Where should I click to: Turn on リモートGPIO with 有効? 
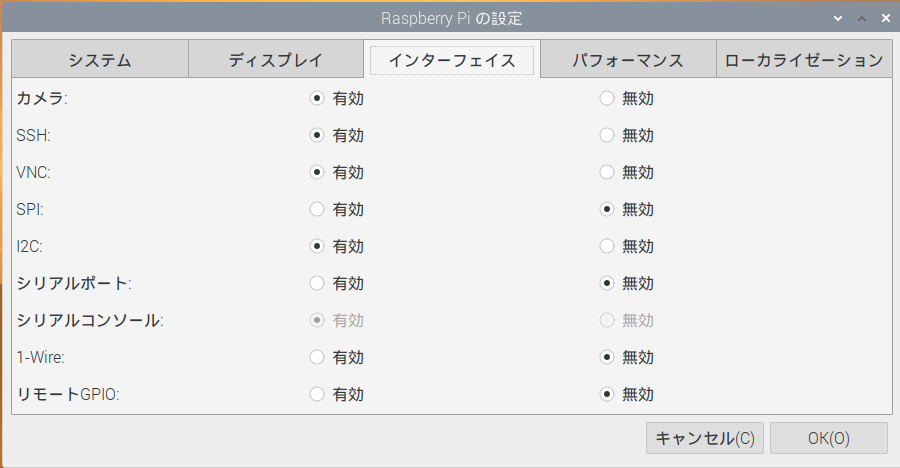(317, 394)
